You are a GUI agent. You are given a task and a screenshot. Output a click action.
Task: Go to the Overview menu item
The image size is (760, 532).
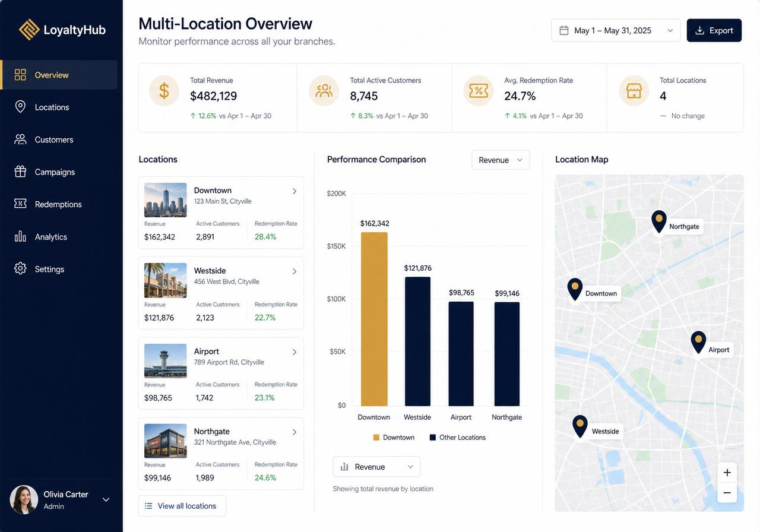click(x=59, y=75)
